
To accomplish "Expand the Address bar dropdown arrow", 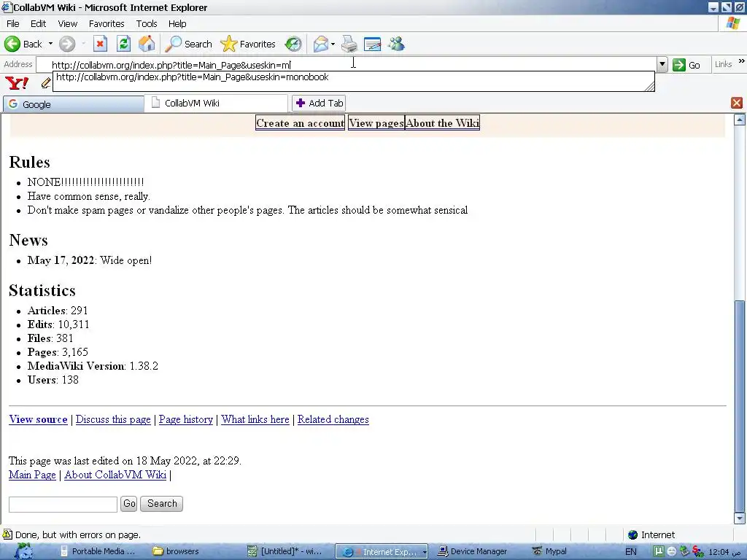I will click(662, 64).
